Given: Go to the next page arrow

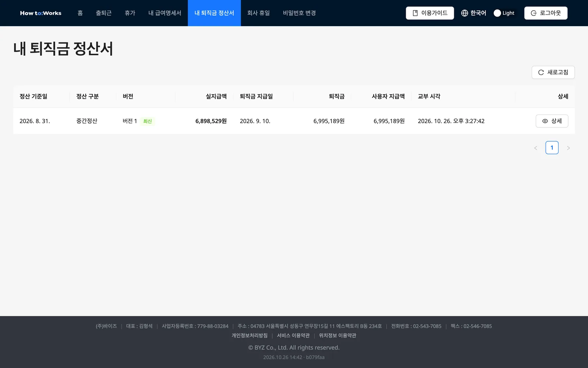Looking at the screenshot, I should click(x=568, y=148).
